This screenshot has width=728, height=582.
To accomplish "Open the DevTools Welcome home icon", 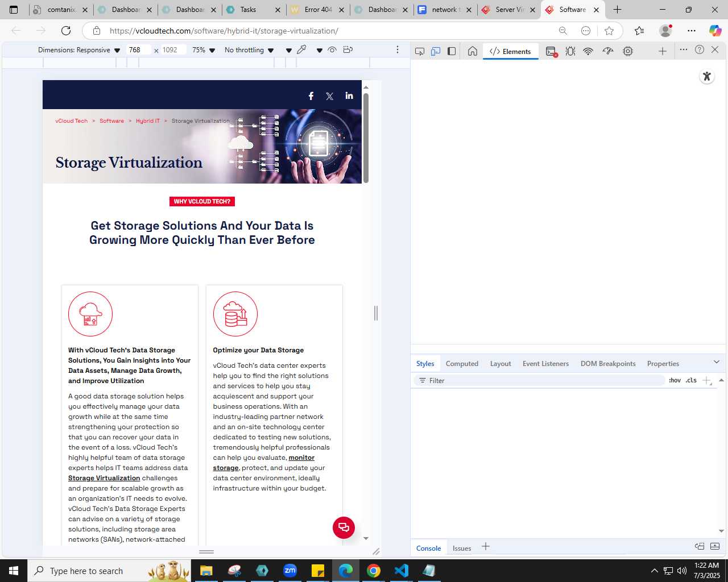I will (x=473, y=51).
